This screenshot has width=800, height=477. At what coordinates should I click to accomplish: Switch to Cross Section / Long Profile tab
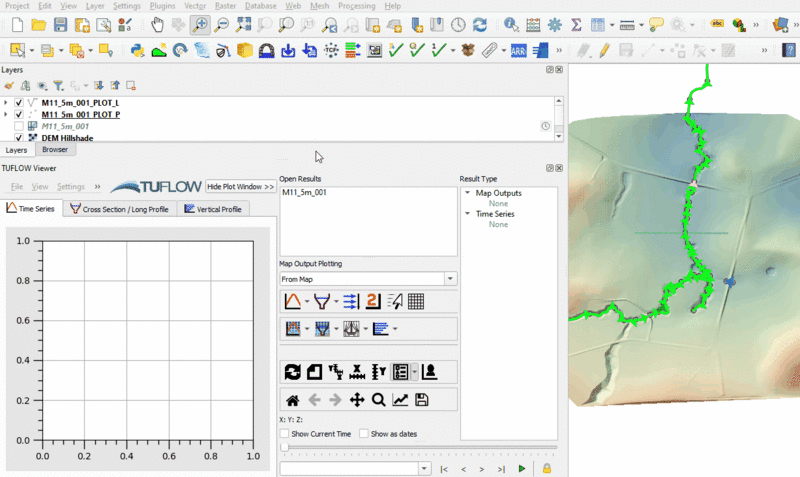119,209
